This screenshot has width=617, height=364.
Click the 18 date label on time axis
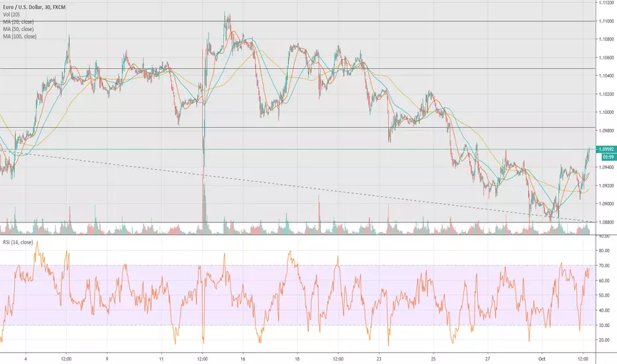297,359
